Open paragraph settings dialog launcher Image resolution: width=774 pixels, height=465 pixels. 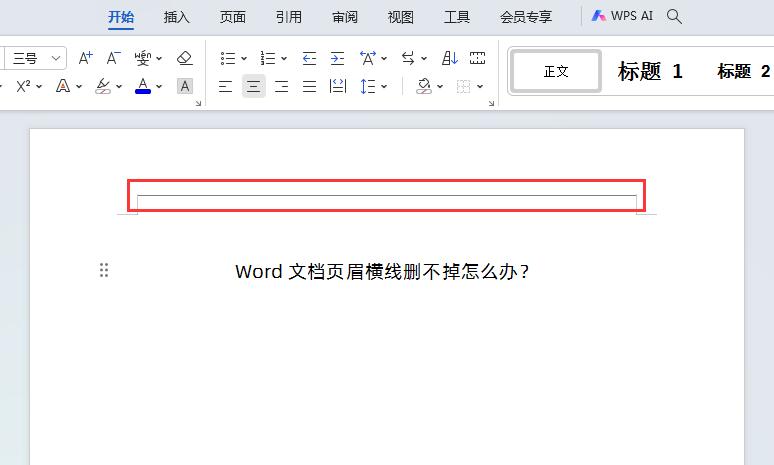[x=491, y=103]
